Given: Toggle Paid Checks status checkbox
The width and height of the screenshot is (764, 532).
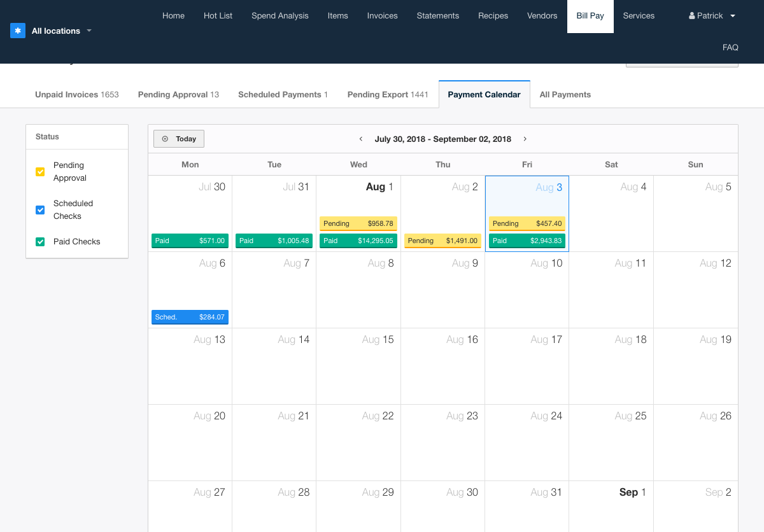Looking at the screenshot, I should pyautogui.click(x=40, y=242).
